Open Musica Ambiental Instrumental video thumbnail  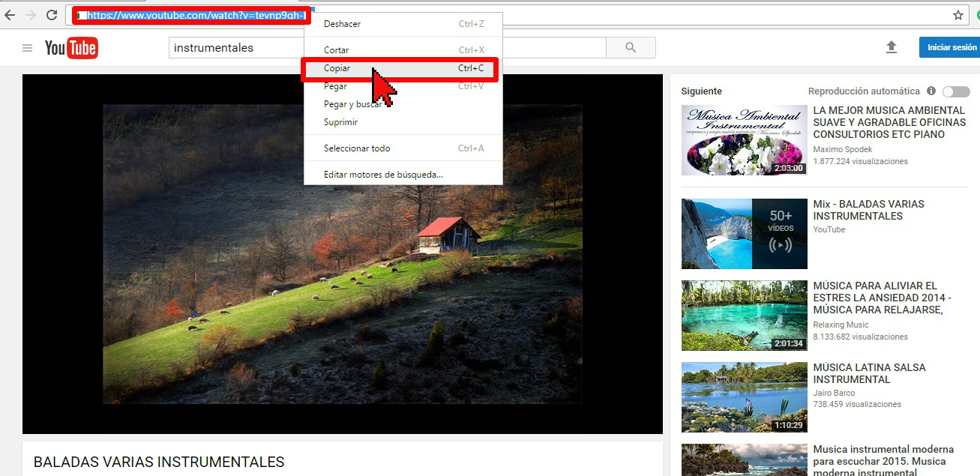[745, 140]
